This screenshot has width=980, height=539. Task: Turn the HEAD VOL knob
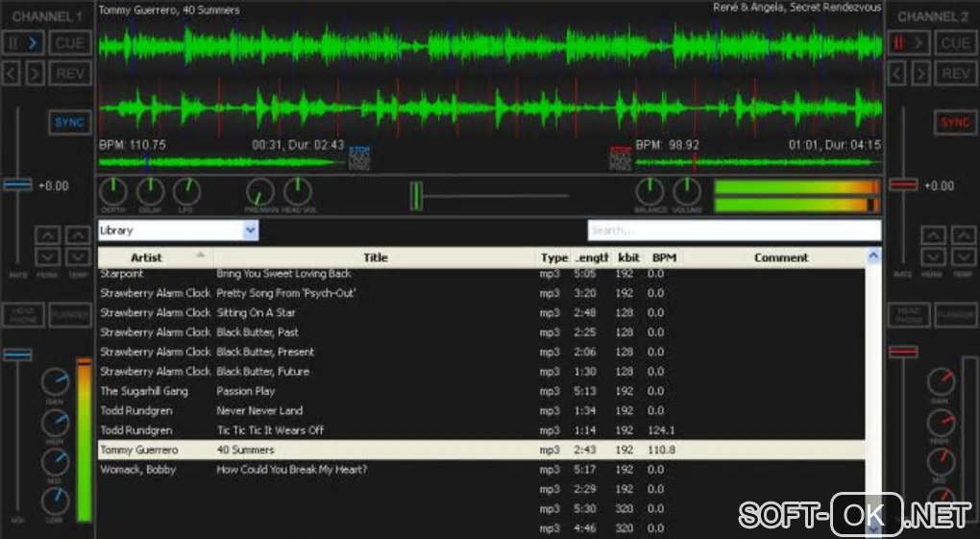point(298,192)
